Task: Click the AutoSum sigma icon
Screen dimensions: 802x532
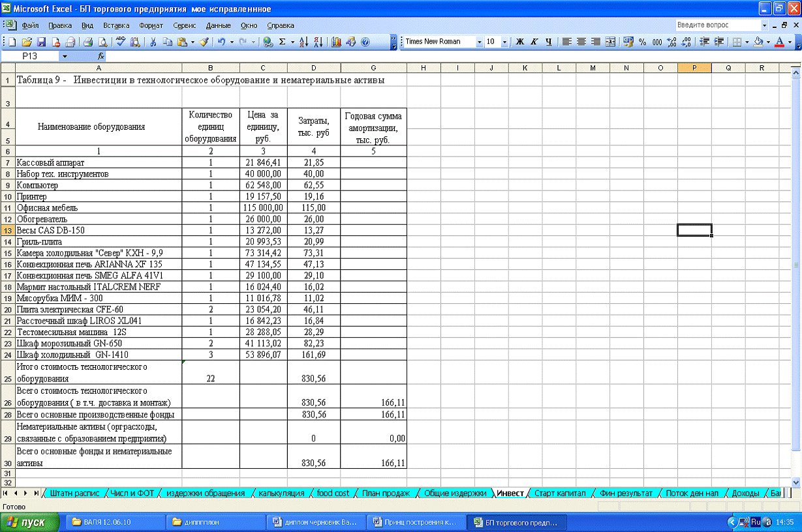Action: click(x=283, y=42)
